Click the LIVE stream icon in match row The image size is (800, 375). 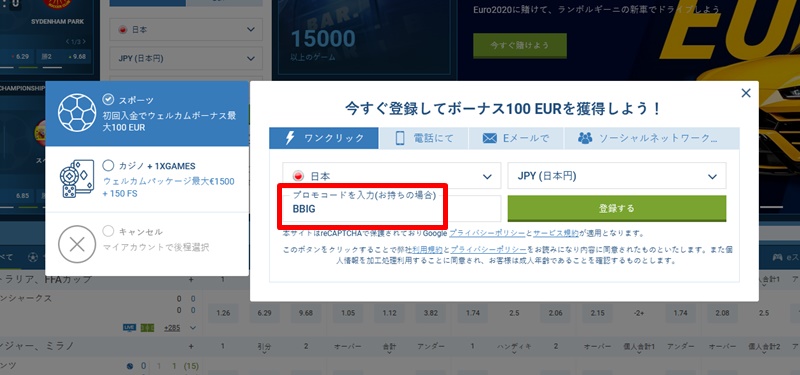[130, 328]
